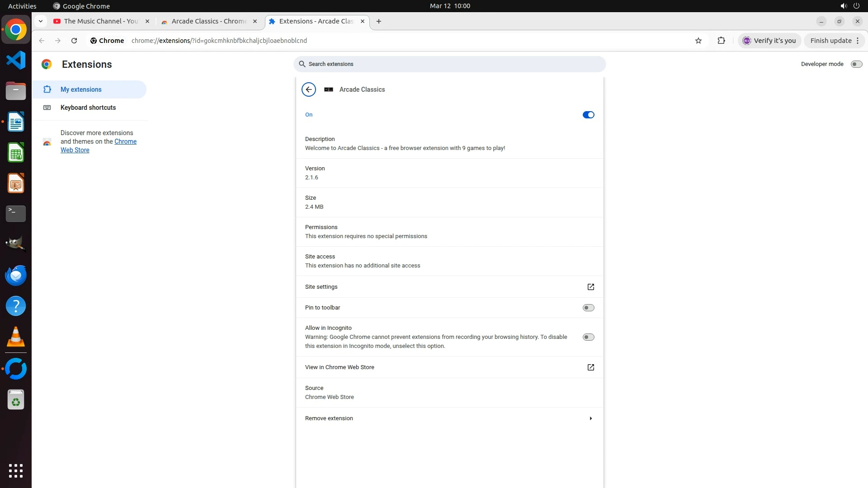Enable Pin to toolbar toggle

pos(588,308)
